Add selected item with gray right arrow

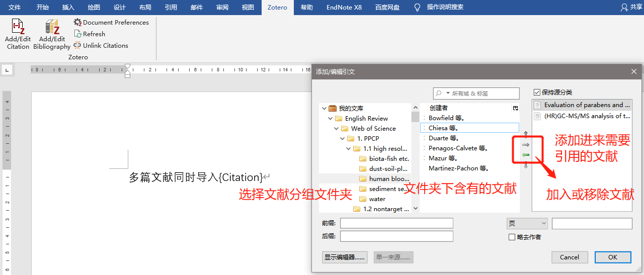click(526, 144)
